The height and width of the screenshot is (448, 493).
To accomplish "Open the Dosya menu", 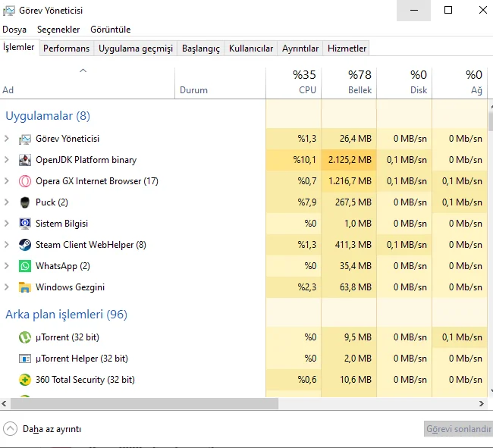I will [14, 30].
